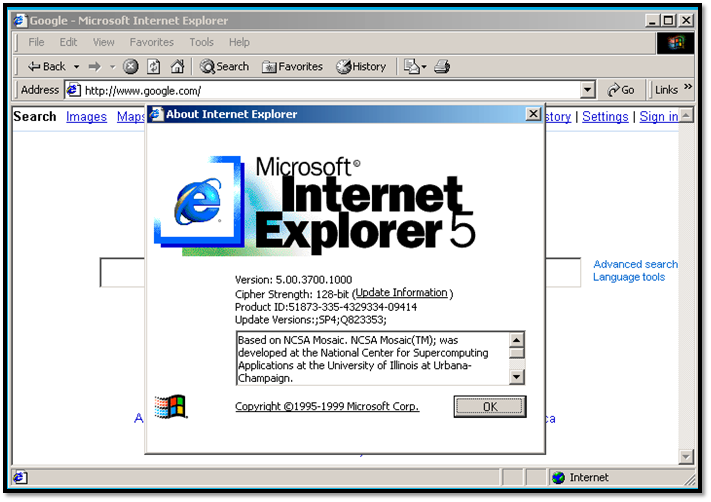Open the Back history dropdown arrow
The image size is (711, 502).
pyautogui.click(x=77, y=67)
